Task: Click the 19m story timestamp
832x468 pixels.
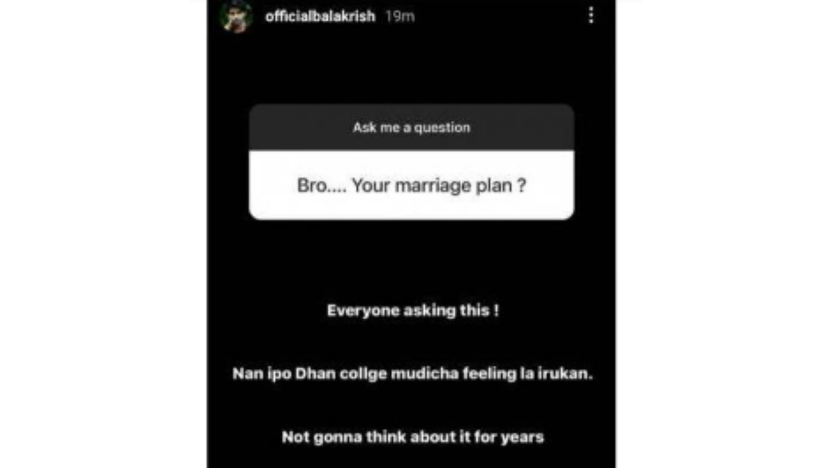Action: [x=400, y=16]
